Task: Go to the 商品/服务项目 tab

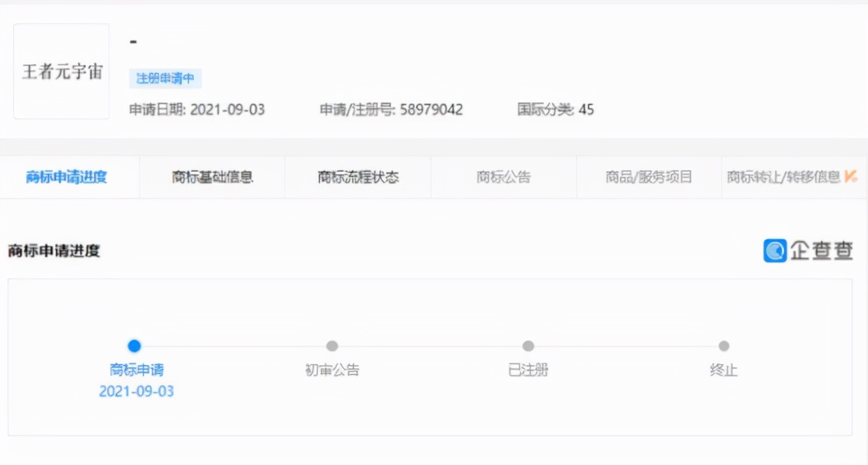Action: 649,177
